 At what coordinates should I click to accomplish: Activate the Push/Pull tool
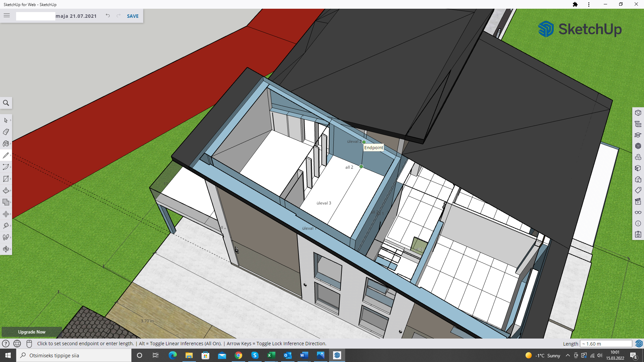point(6,191)
